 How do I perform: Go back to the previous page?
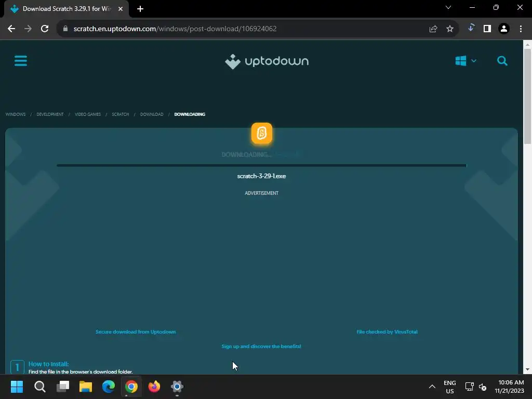11,29
